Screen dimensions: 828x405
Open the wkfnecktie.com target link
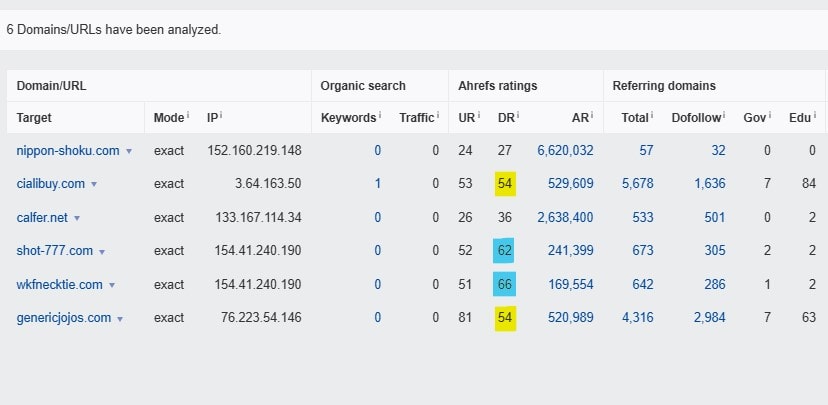pos(60,285)
